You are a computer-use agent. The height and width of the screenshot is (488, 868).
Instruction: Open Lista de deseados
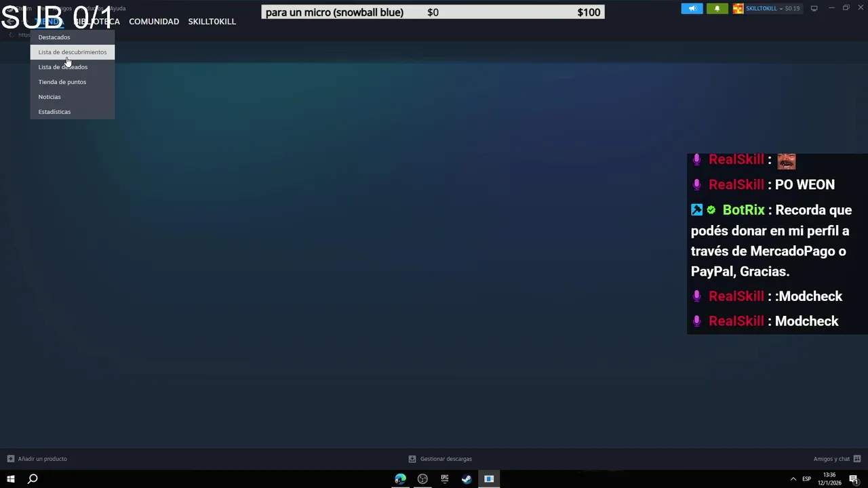[x=72, y=67]
